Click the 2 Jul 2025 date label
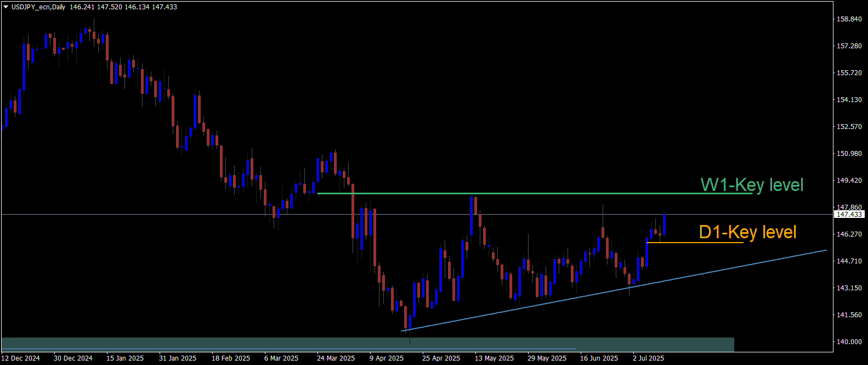Viewport: 868px width, 365px height. click(649, 358)
